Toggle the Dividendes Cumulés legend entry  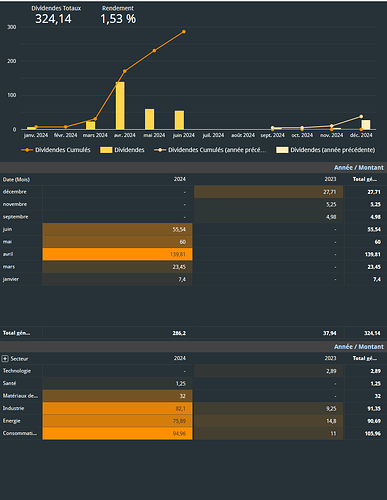pos(56,150)
